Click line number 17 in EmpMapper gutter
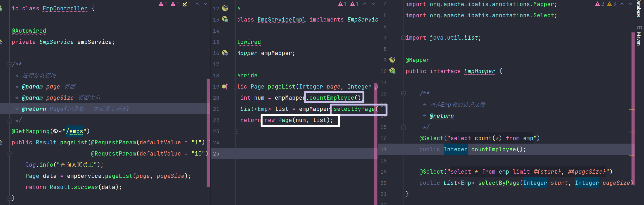Image resolution: width=644 pixels, height=205 pixels. (384, 149)
